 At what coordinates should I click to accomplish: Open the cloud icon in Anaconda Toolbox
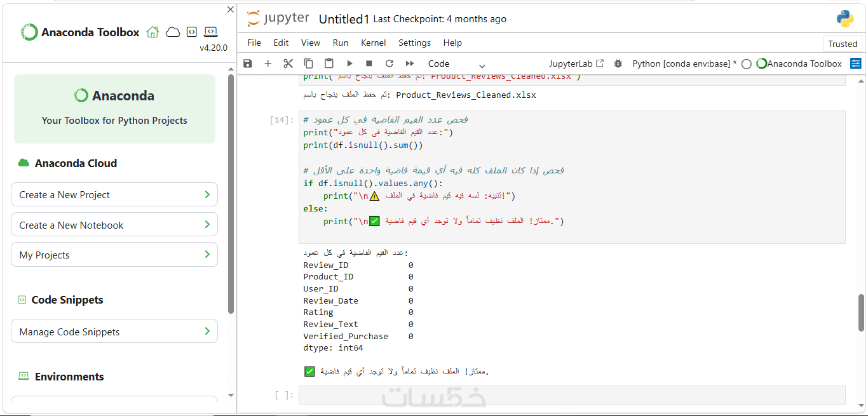pos(173,32)
